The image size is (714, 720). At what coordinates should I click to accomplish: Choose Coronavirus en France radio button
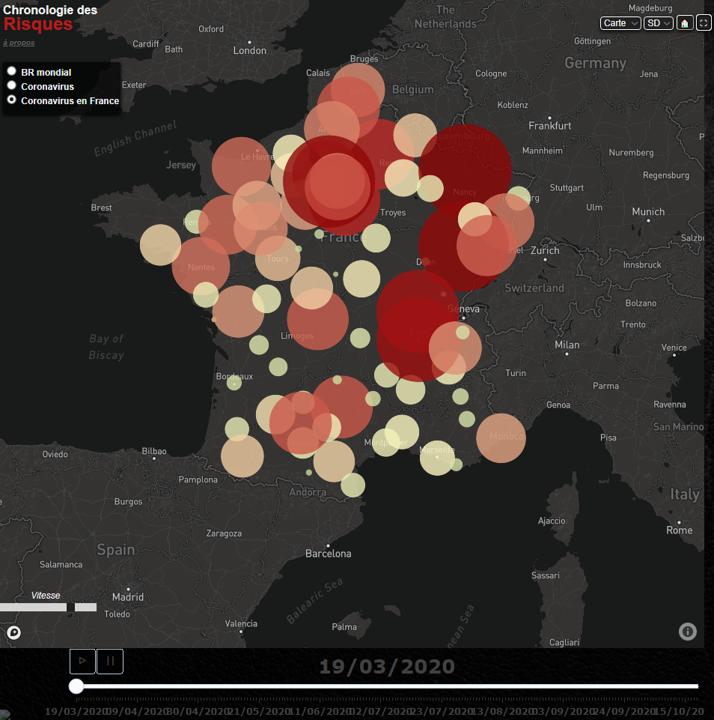[x=12, y=100]
